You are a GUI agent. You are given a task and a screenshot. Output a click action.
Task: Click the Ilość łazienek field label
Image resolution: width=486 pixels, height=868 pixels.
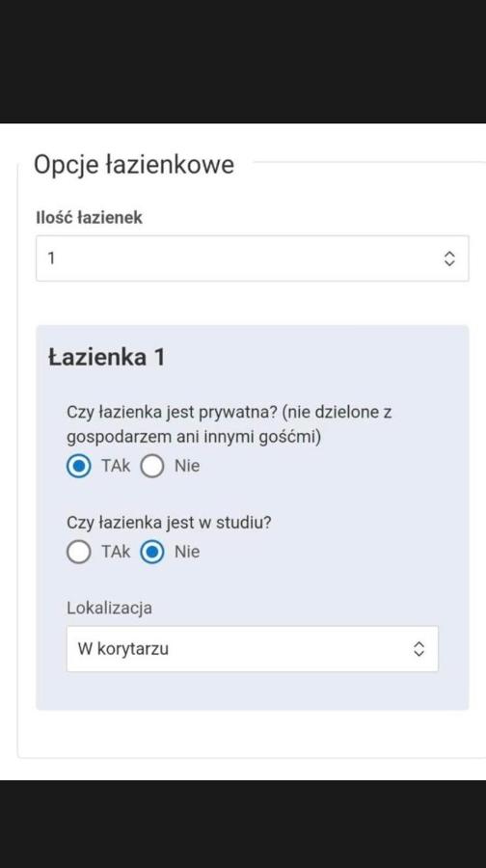tap(89, 218)
